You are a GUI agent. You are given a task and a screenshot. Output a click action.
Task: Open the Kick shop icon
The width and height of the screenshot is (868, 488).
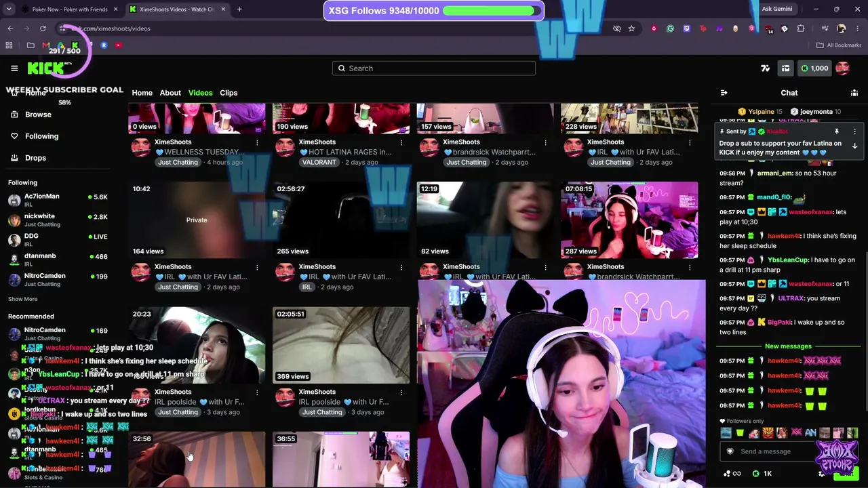785,68
